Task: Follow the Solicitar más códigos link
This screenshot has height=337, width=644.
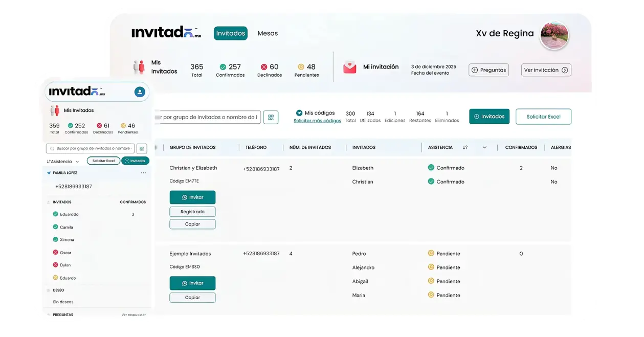Action: point(317,121)
